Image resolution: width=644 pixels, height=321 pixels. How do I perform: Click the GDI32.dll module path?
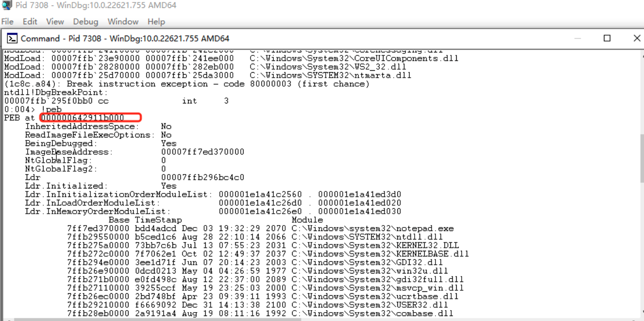coord(367,263)
